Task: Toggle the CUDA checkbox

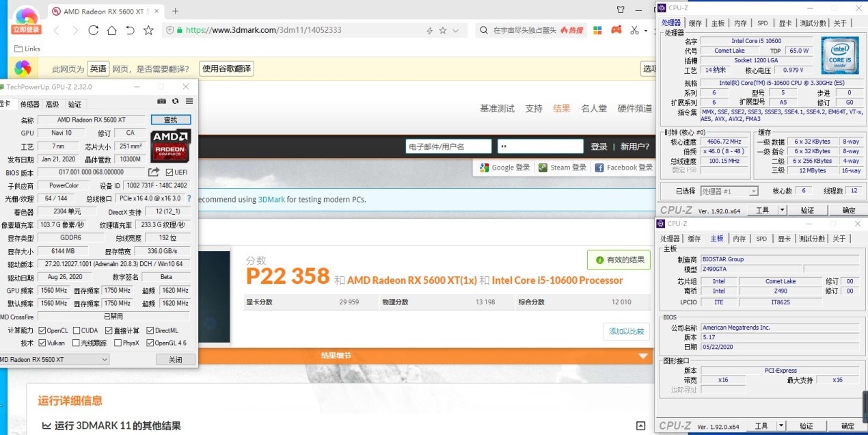Action: 76,330
